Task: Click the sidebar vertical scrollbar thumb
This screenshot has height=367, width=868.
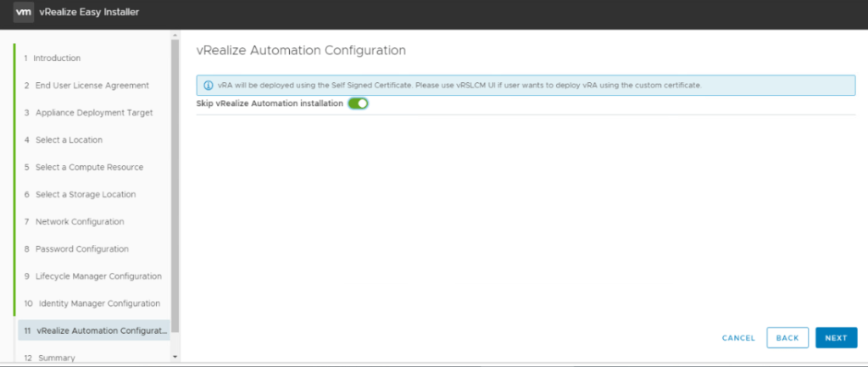Action: pyautogui.click(x=175, y=186)
